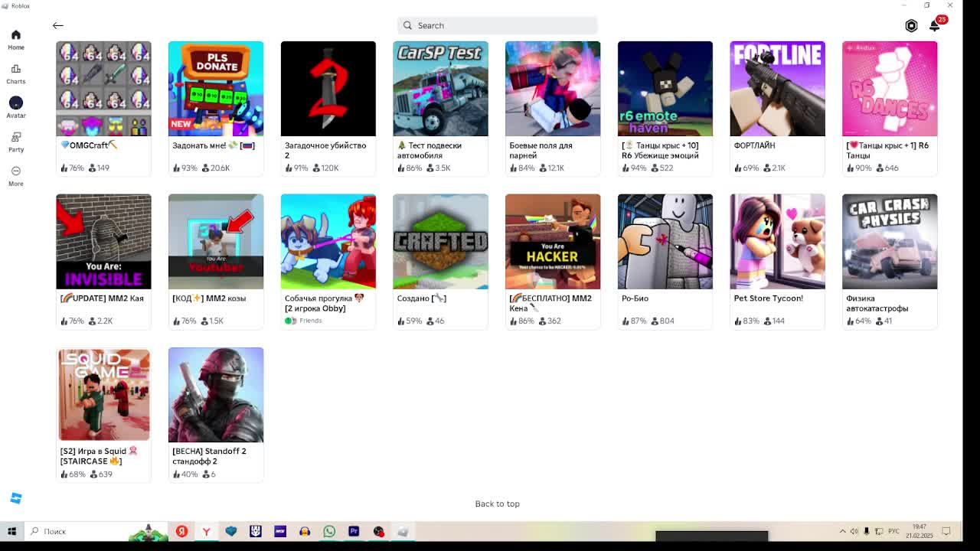Open the Robux balance icon
980x551 pixels.
pyautogui.click(x=911, y=26)
